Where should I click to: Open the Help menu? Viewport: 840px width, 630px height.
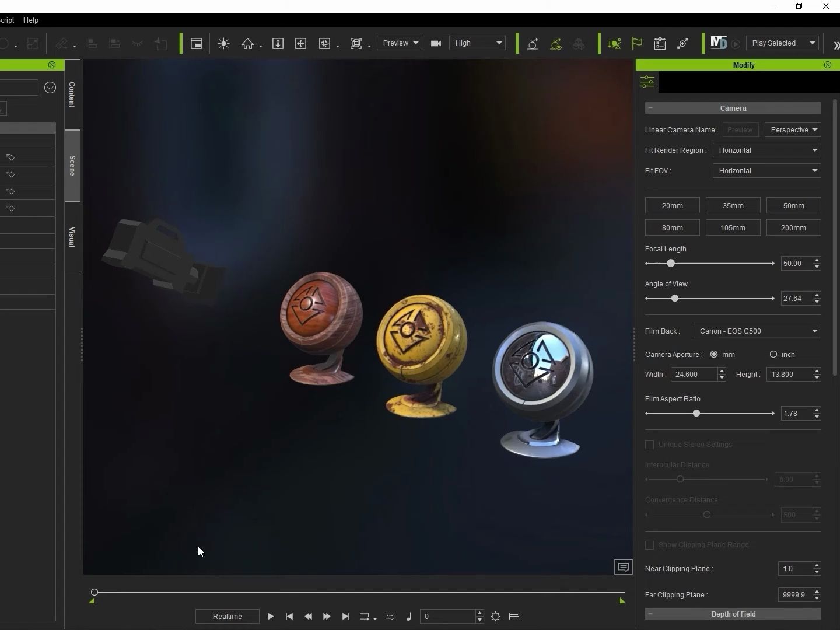(x=31, y=20)
